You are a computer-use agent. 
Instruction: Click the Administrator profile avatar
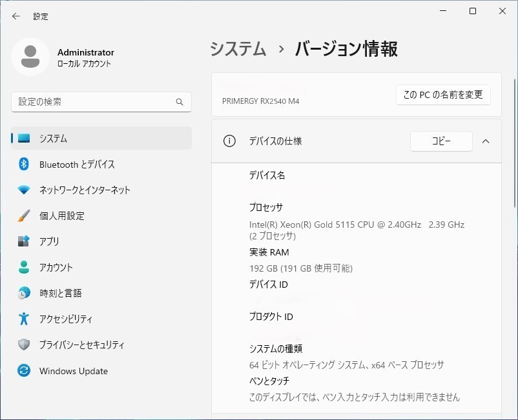(30, 57)
